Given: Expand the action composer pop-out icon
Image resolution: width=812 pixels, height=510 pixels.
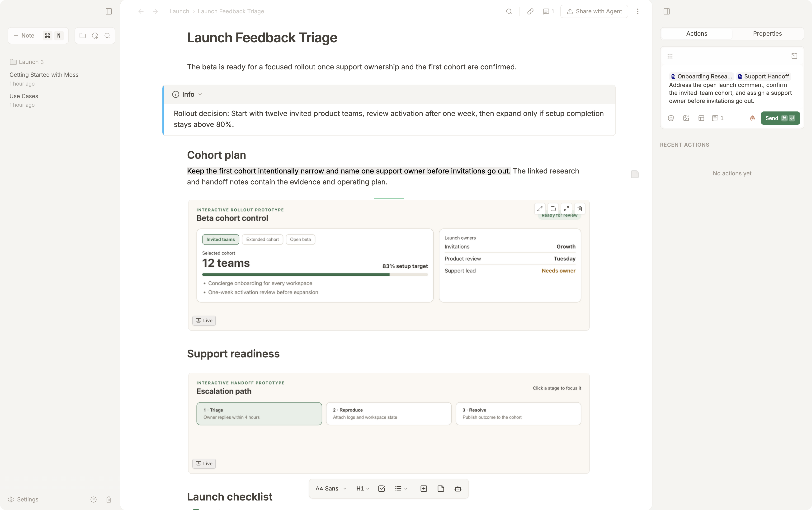Looking at the screenshot, I should click(794, 56).
